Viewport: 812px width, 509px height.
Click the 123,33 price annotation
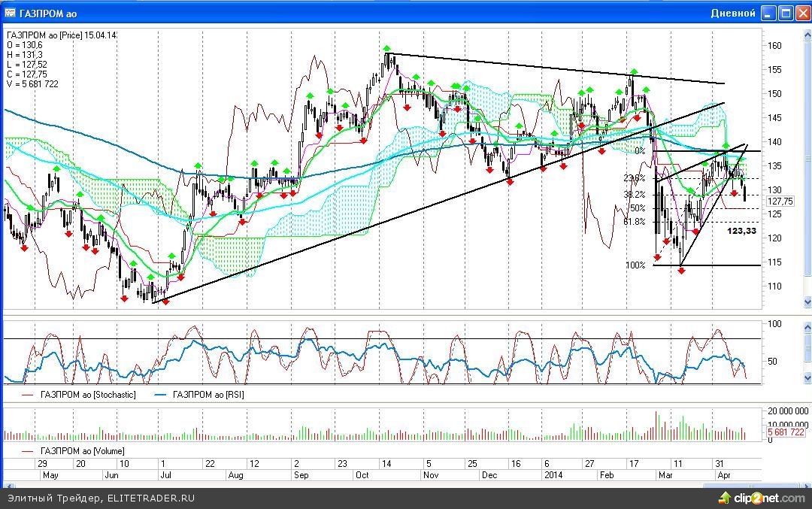pyautogui.click(x=741, y=231)
